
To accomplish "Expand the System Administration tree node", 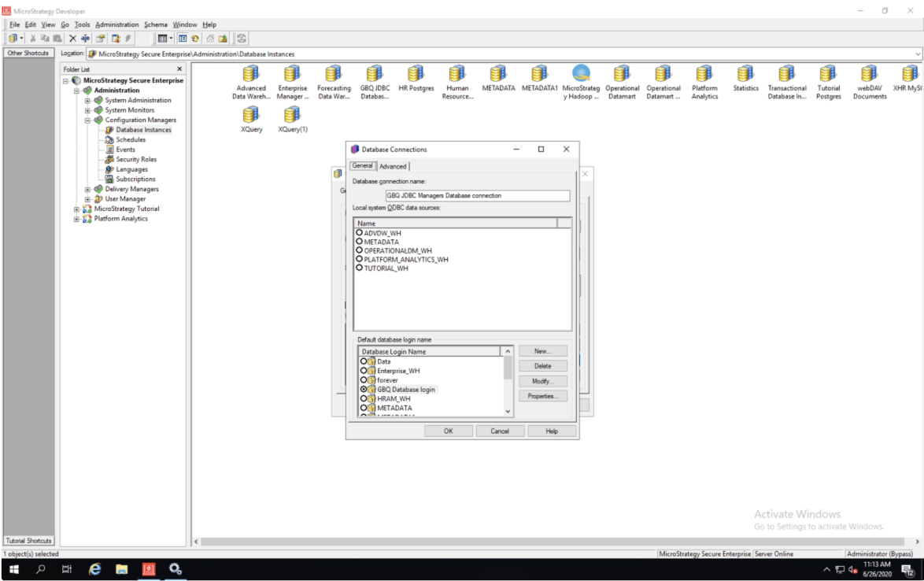I will point(88,100).
